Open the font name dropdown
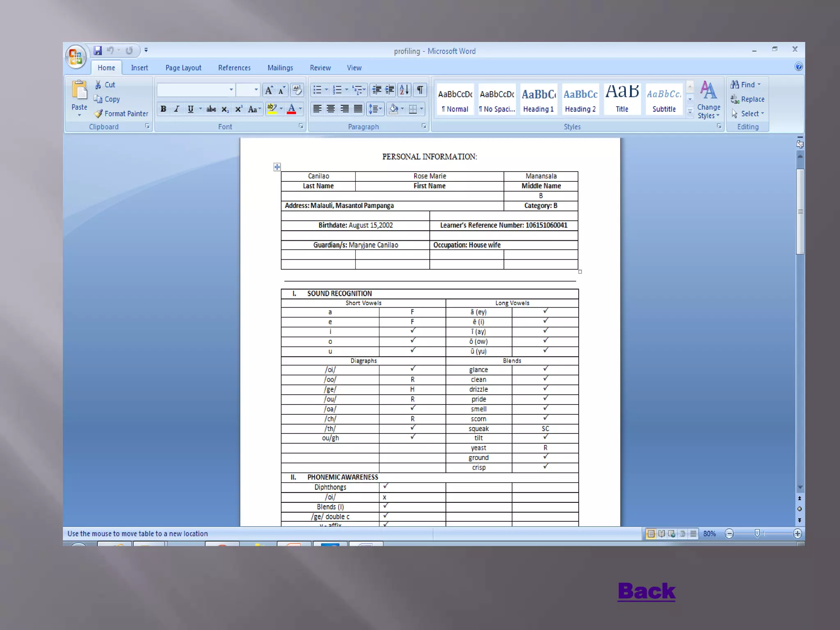Viewport: 840px width, 630px height. coord(231,90)
